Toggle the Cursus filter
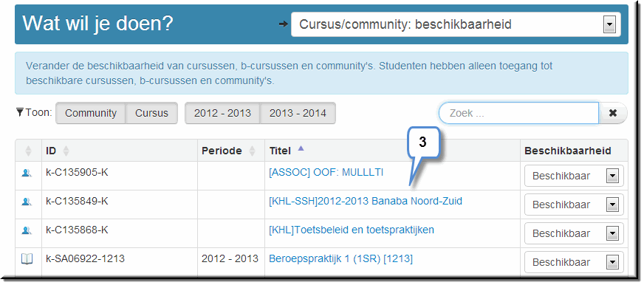The image size is (644, 285). [151, 114]
